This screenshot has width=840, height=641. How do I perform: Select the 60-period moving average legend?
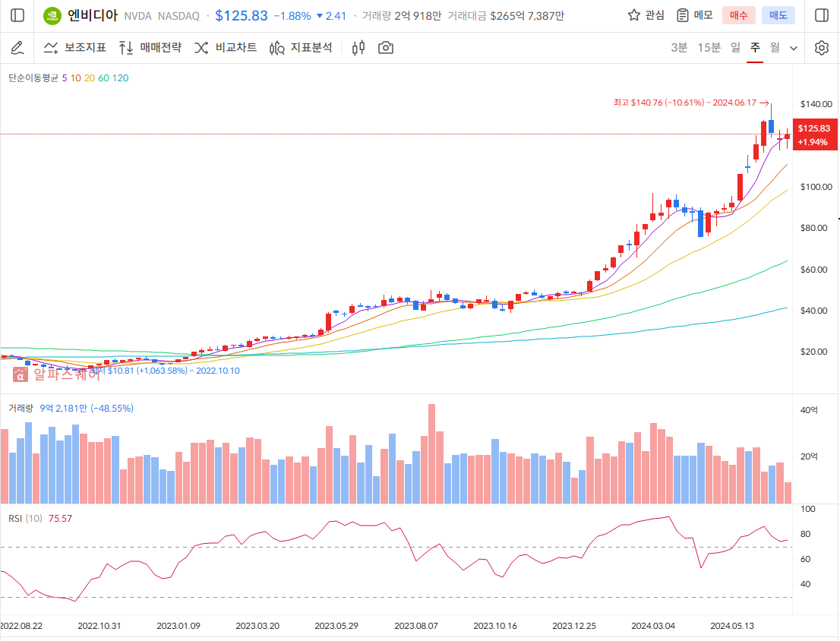click(103, 78)
